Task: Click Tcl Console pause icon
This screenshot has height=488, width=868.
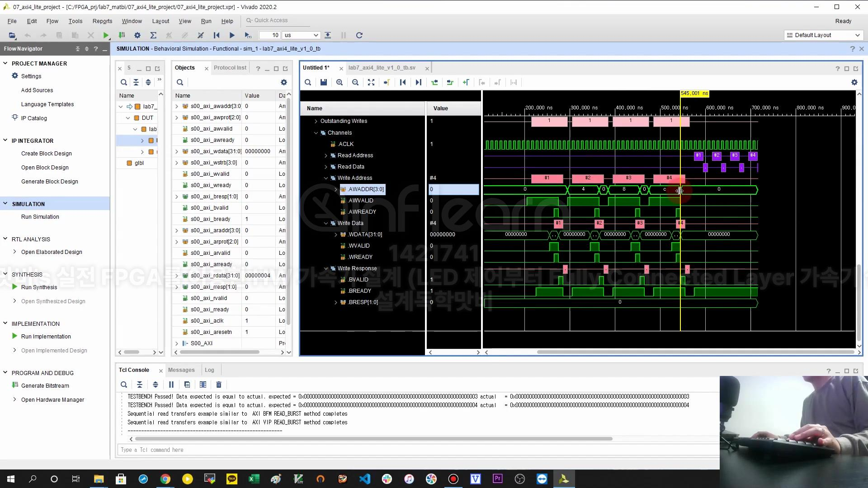Action: pyautogui.click(x=171, y=385)
